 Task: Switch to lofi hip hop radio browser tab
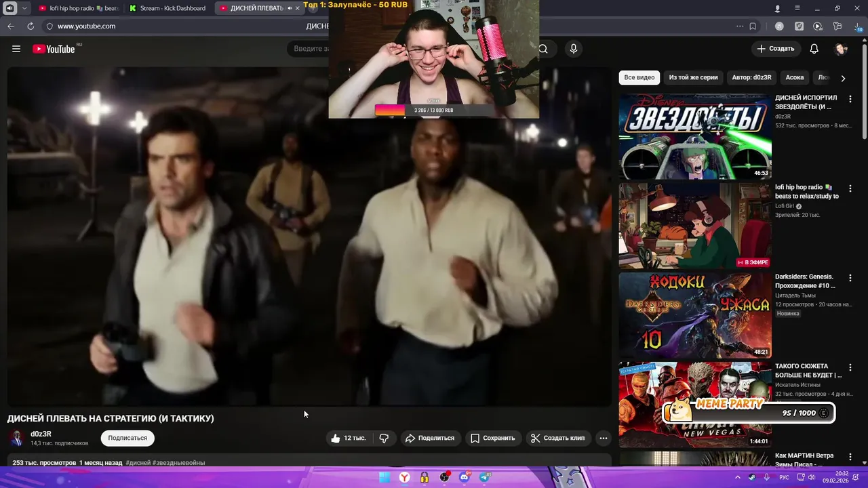click(78, 8)
